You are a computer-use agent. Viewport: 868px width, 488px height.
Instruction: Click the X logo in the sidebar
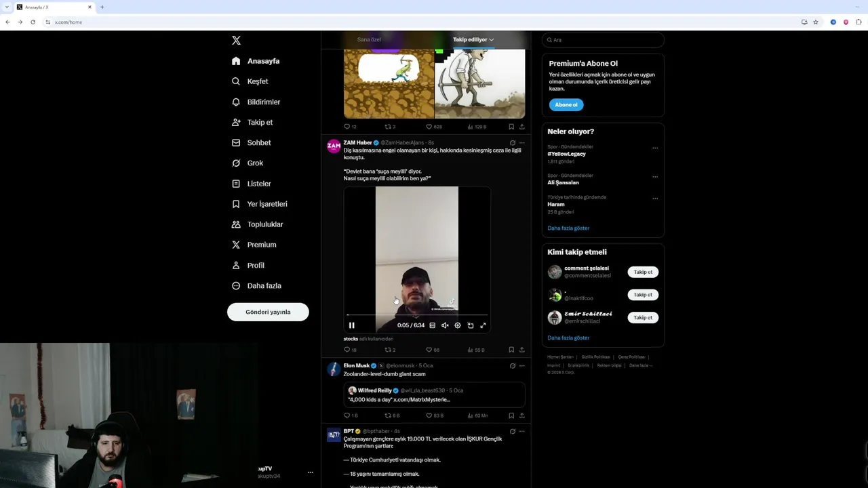(x=236, y=41)
